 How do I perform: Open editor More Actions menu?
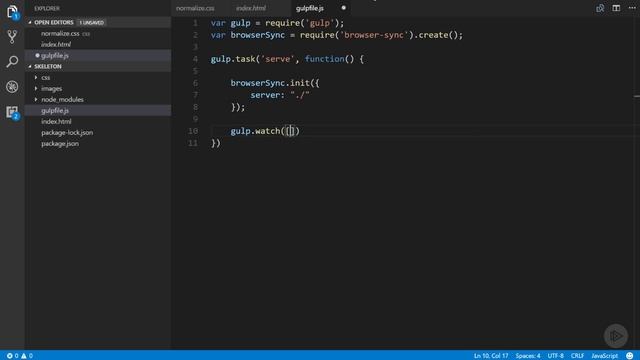pyautogui.click(x=632, y=8)
